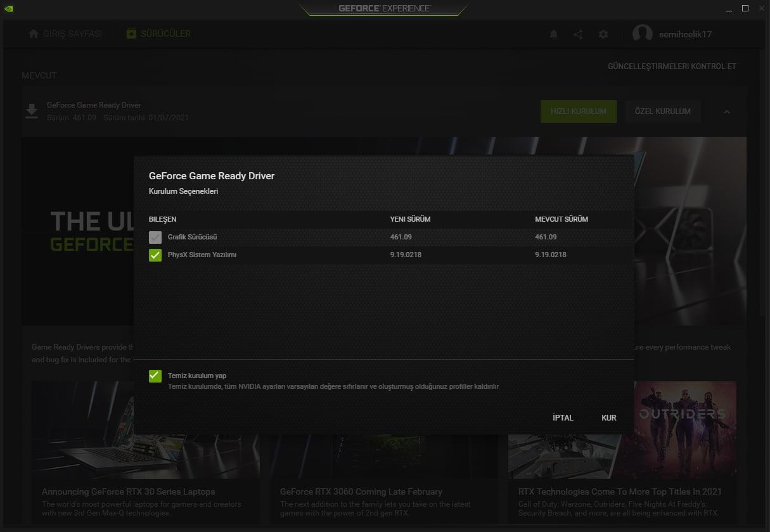
Task: Click 'GeForce Game Ready Driver' dialog title
Action: point(212,176)
